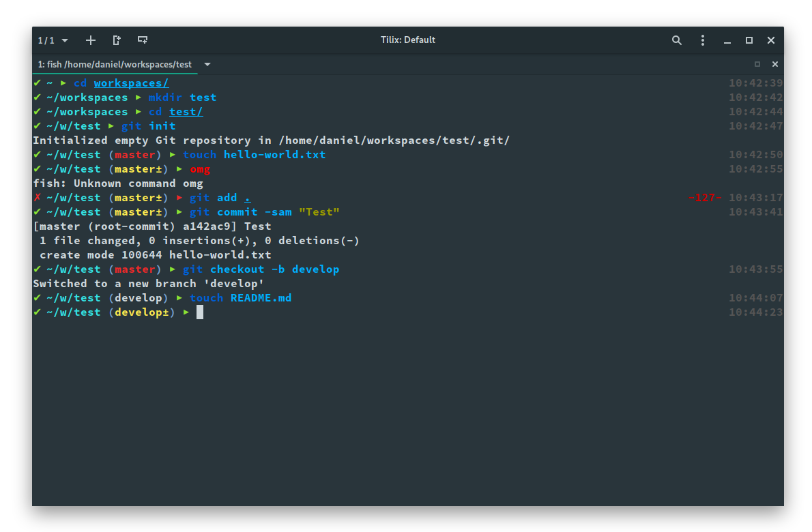812x532 pixels.
Task: Click 'Switched to a new branch' output
Action: [149, 283]
